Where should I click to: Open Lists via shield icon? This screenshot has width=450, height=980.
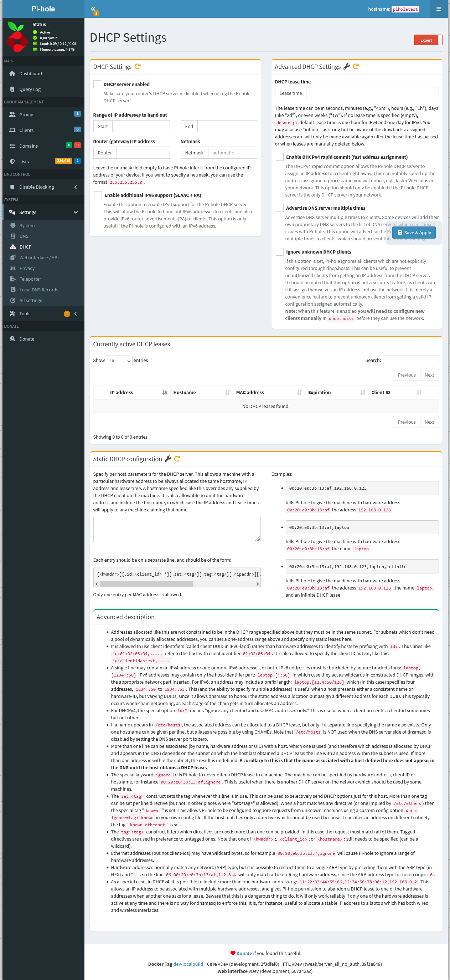tap(12, 161)
